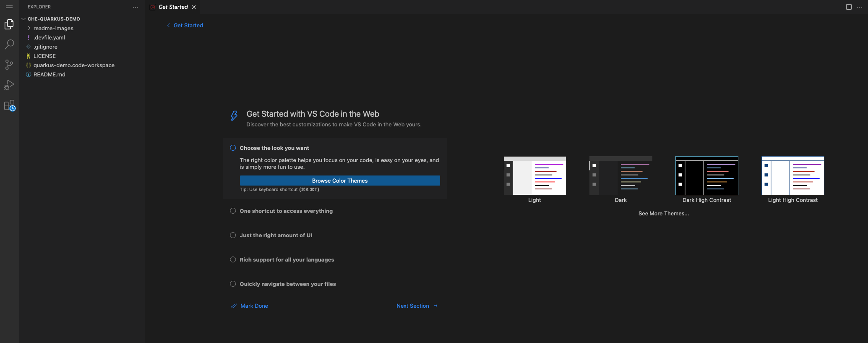Click the lightning bolt walkthrough icon

coord(234,115)
